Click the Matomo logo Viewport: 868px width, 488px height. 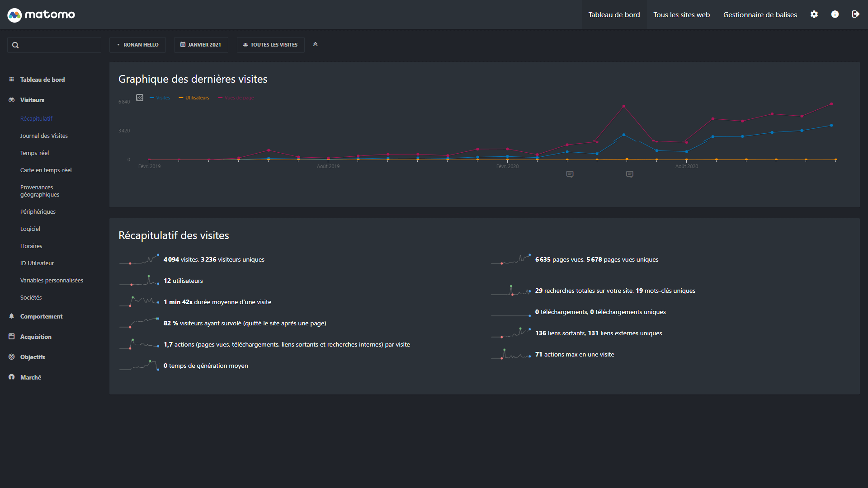[41, 15]
